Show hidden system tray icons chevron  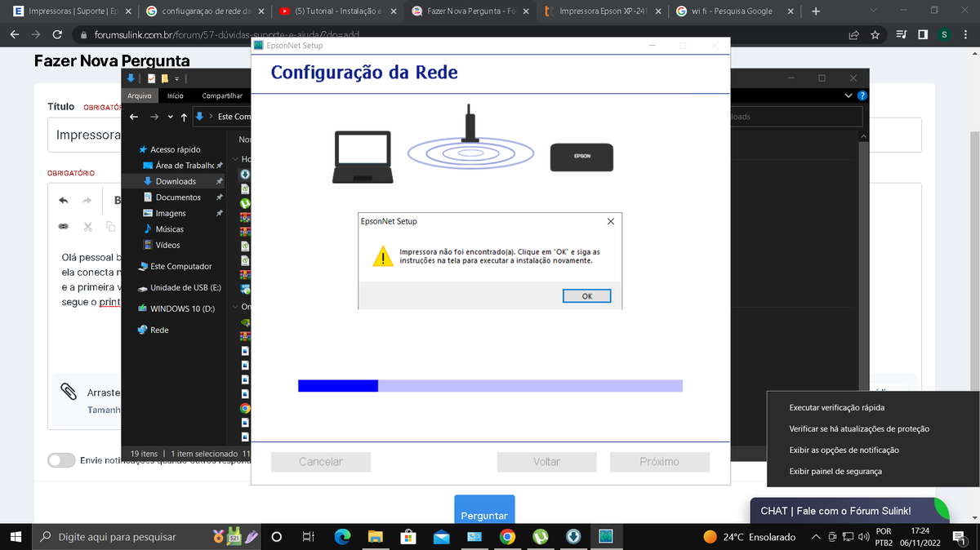pos(815,537)
